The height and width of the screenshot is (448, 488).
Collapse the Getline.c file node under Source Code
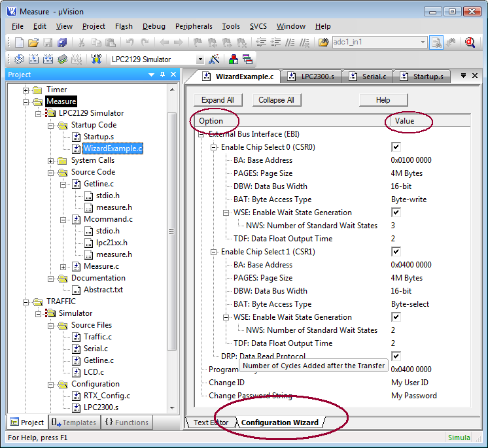point(63,185)
